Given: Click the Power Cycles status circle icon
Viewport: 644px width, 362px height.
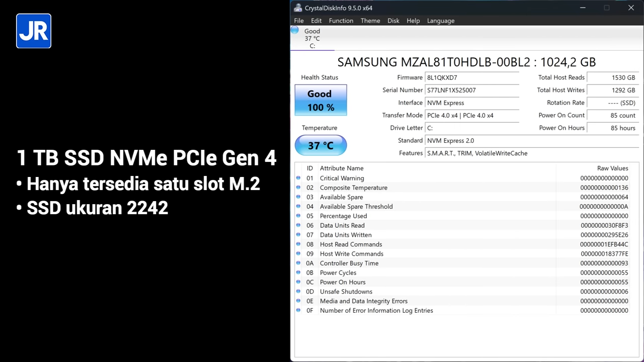Looking at the screenshot, I should point(298,273).
